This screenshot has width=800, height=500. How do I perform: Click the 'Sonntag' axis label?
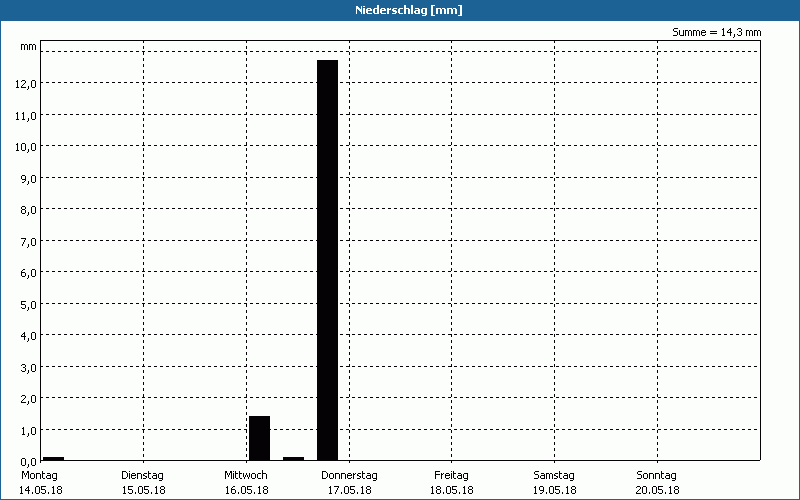(x=657, y=475)
